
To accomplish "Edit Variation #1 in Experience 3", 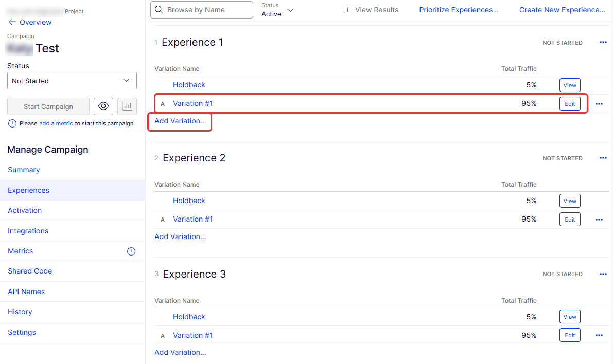I will [570, 335].
